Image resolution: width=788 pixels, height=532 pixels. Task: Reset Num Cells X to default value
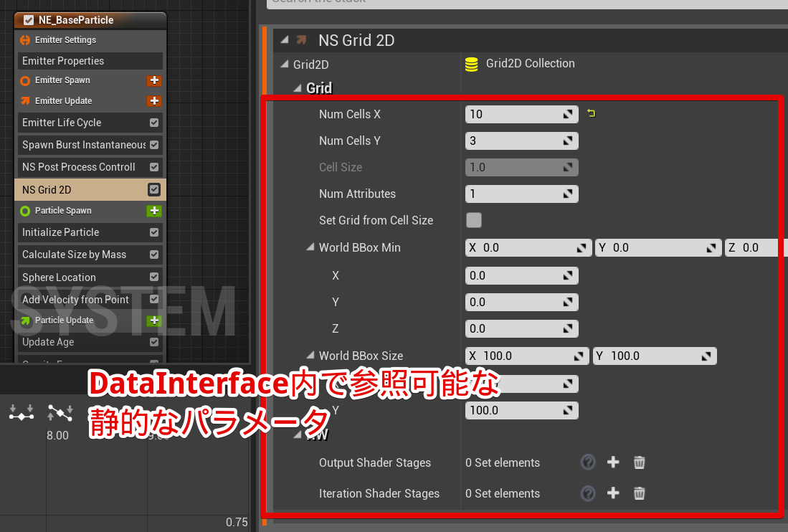(592, 113)
